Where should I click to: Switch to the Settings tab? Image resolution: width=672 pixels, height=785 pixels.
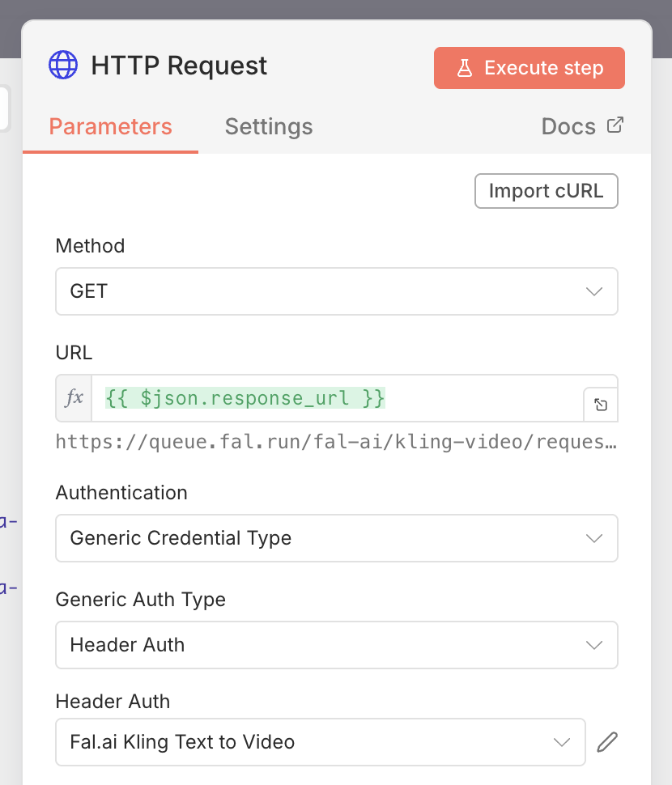tap(268, 126)
